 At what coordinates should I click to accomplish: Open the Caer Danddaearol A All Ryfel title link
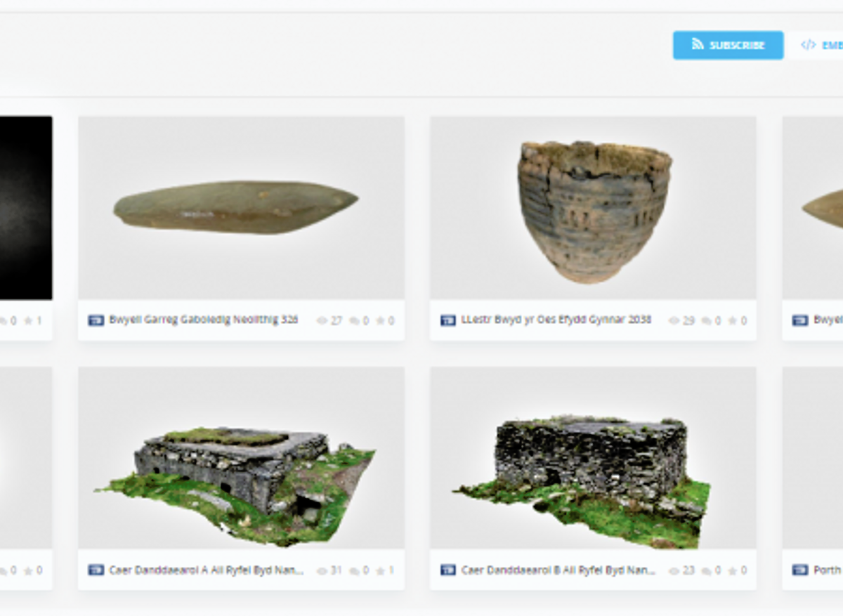coord(207,570)
